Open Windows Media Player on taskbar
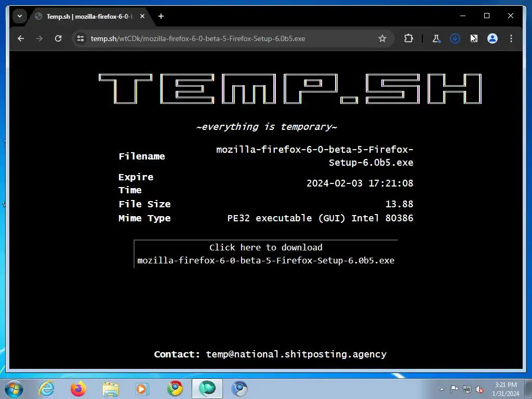The image size is (532, 399). pos(142,389)
